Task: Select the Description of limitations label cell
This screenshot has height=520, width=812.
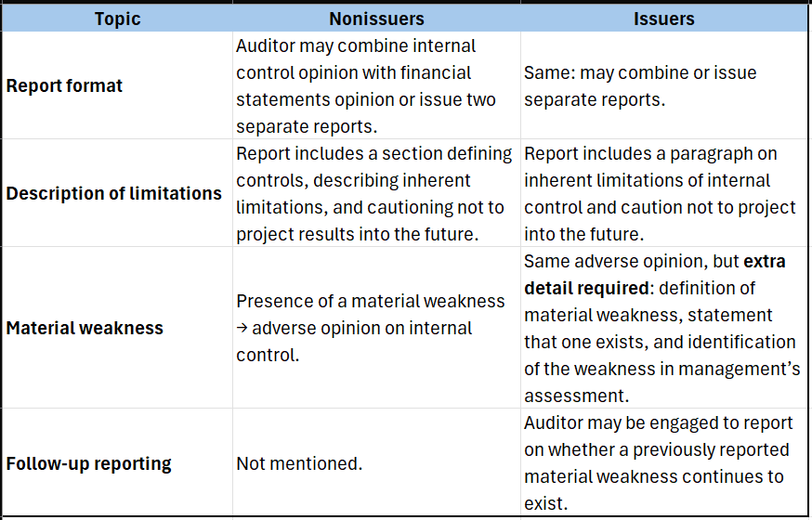Action: click(114, 193)
